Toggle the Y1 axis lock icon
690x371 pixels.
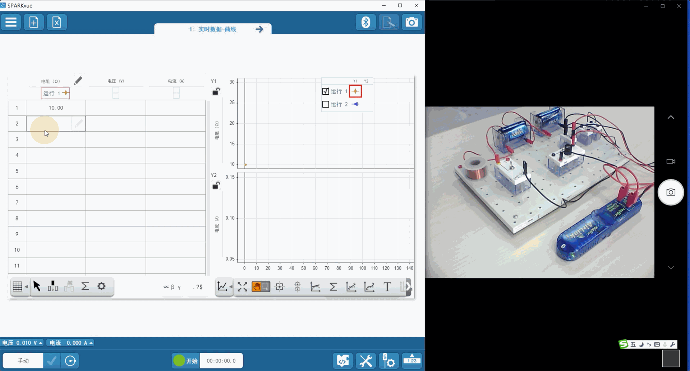pos(216,92)
